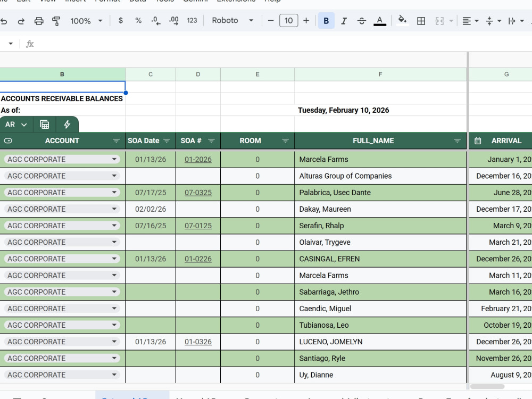This screenshot has height=399, width=532.
Task: Open the FULL_NAME column filter
Action: pos(458,141)
